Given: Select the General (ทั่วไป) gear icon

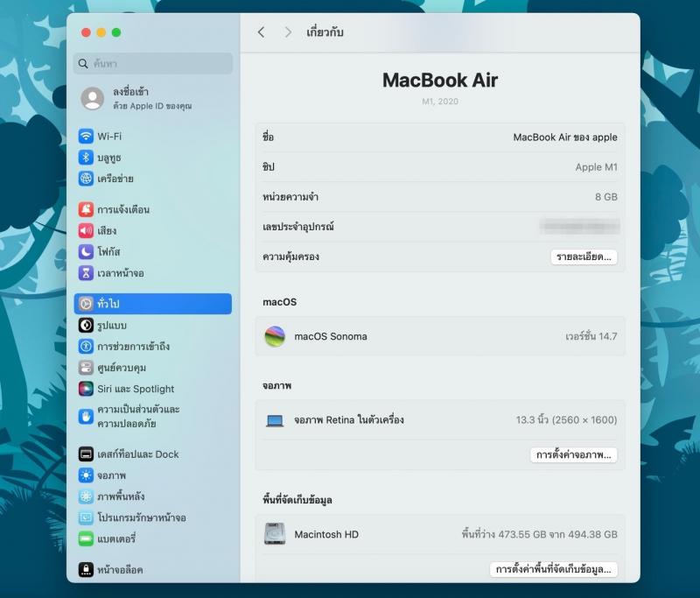Looking at the screenshot, I should pos(86,304).
